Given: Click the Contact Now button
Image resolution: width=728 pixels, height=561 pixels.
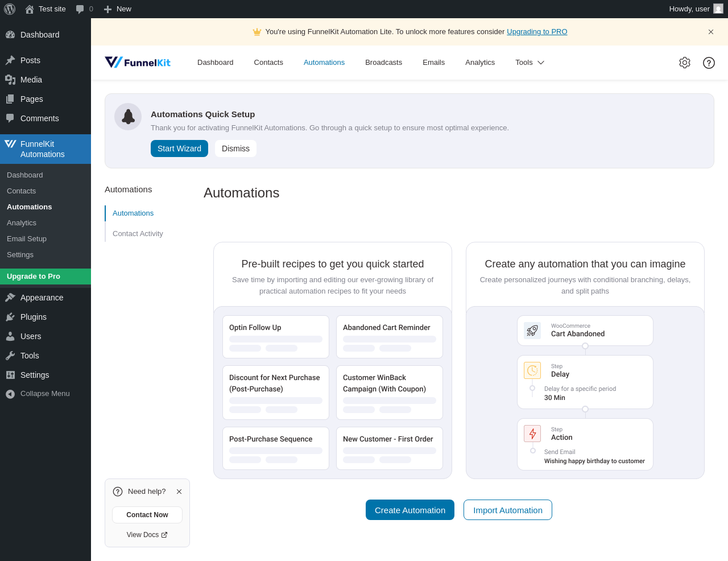Looking at the screenshot, I should click(147, 515).
